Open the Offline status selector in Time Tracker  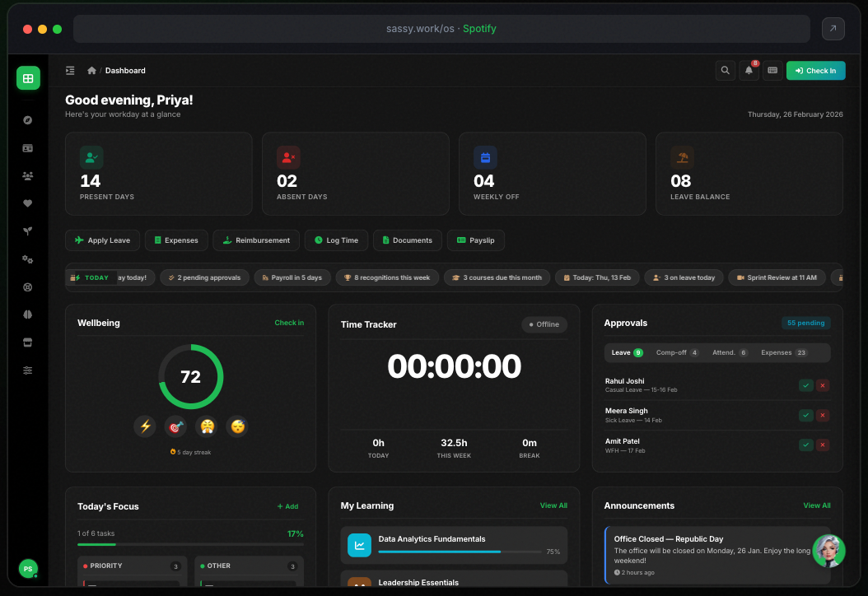tap(544, 324)
